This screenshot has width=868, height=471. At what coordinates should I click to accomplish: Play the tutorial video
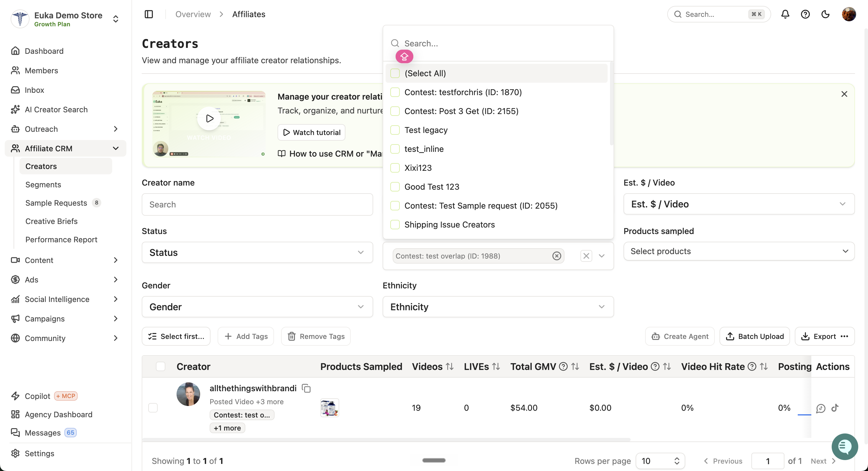pyautogui.click(x=209, y=118)
